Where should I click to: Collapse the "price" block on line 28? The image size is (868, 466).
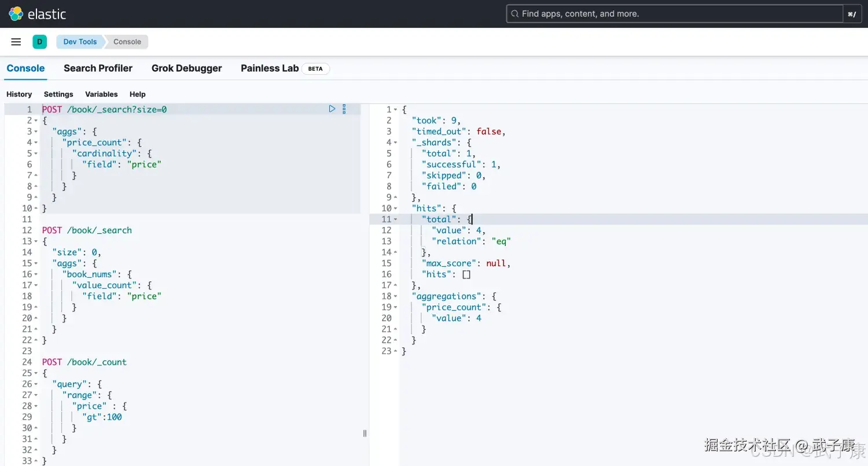pyautogui.click(x=36, y=406)
